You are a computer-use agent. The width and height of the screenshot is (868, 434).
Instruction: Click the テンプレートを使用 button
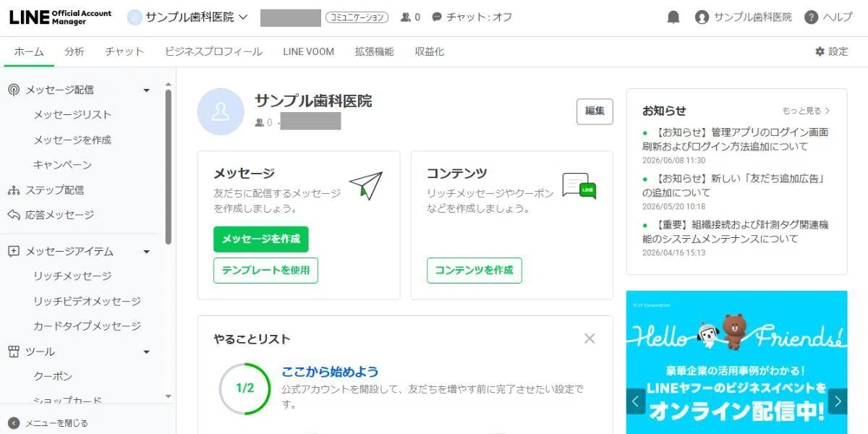[x=265, y=271]
